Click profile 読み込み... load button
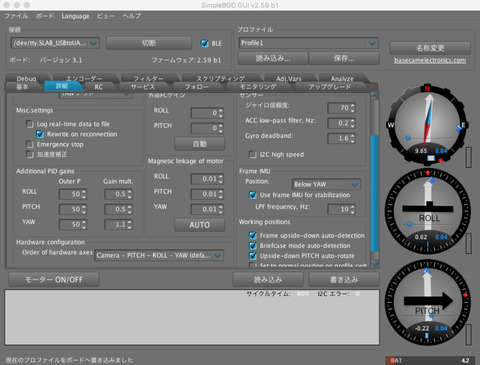Screen dimensions: 480x365 [273, 58]
